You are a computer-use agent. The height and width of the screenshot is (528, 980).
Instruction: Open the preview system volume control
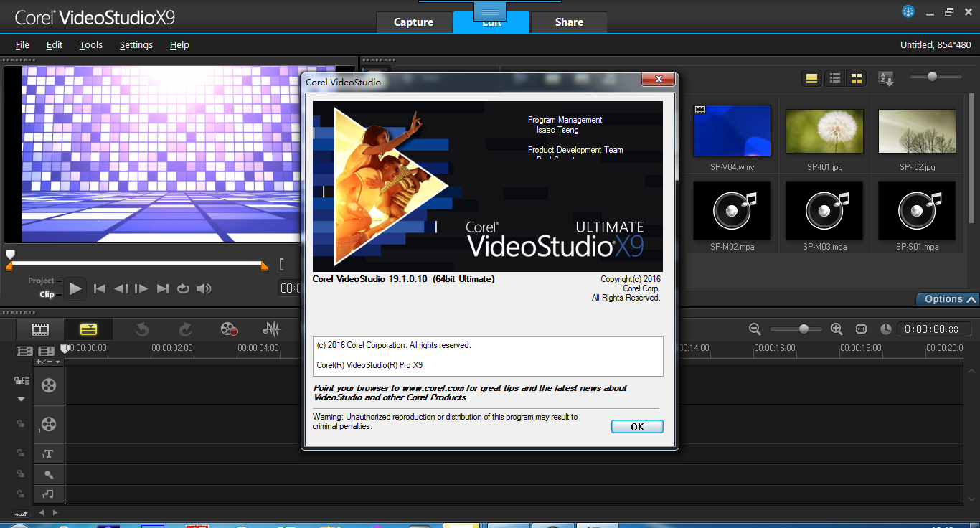pyautogui.click(x=204, y=288)
